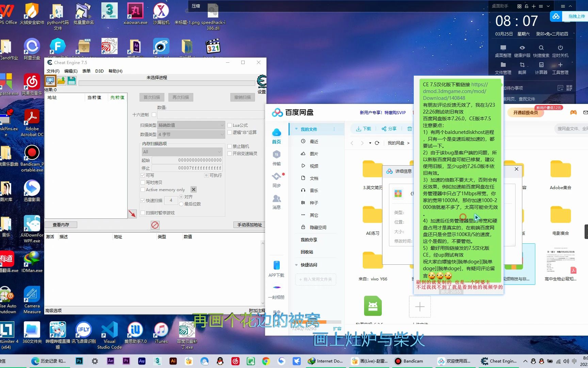Click the red arrow add-address icon

coord(132,214)
